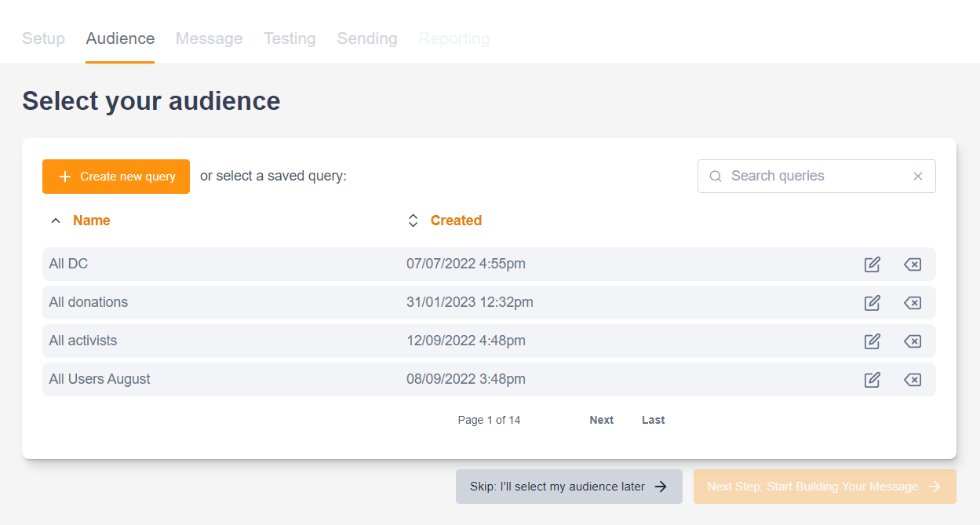Collapse the ascending sort on Name header

(x=55, y=220)
